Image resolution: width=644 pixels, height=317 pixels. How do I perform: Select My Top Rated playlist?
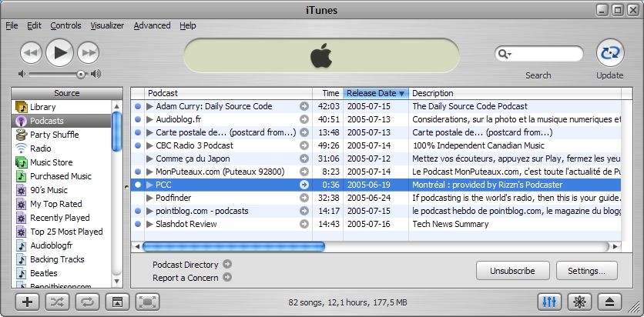pos(62,204)
